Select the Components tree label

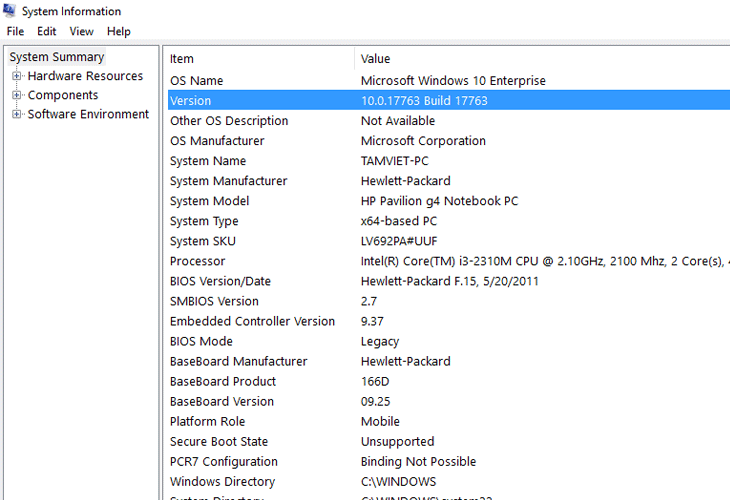click(63, 95)
